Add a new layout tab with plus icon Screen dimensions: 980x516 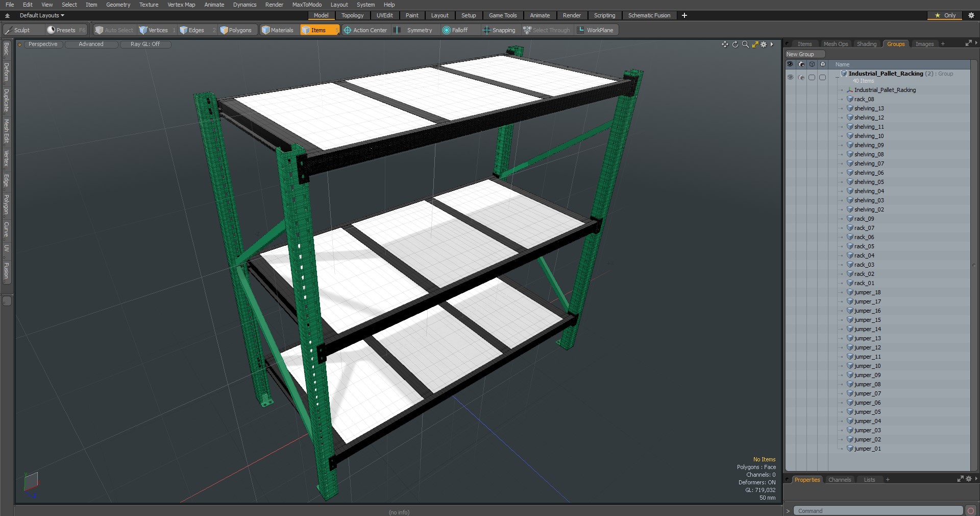pos(684,15)
